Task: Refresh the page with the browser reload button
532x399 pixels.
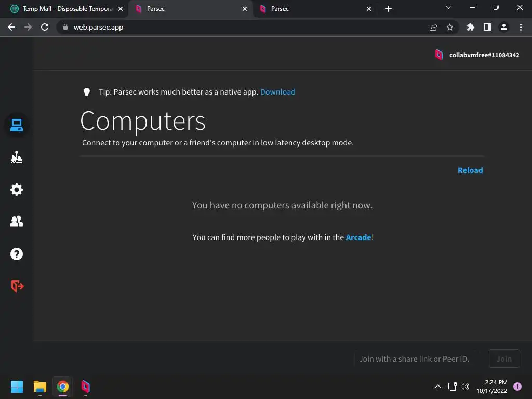Action: [x=45, y=27]
